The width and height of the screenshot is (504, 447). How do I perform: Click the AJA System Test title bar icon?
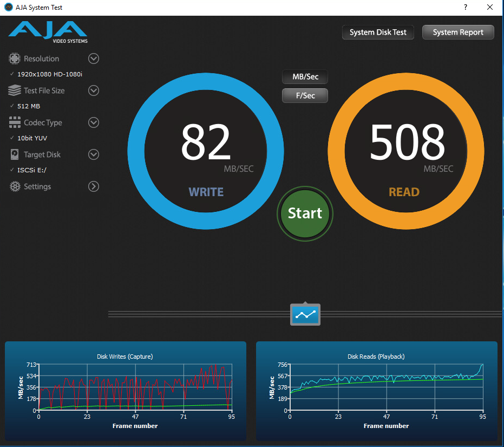point(8,7)
